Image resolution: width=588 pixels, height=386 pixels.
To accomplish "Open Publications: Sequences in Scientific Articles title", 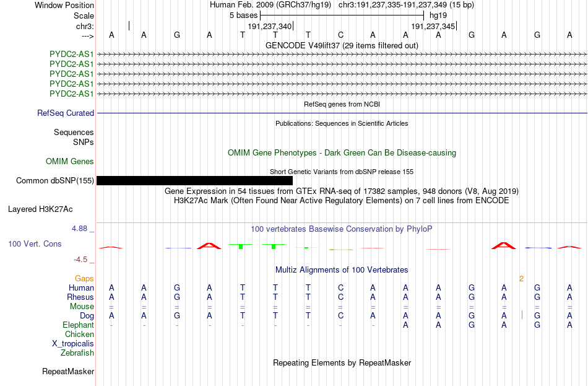I will pos(342,123).
